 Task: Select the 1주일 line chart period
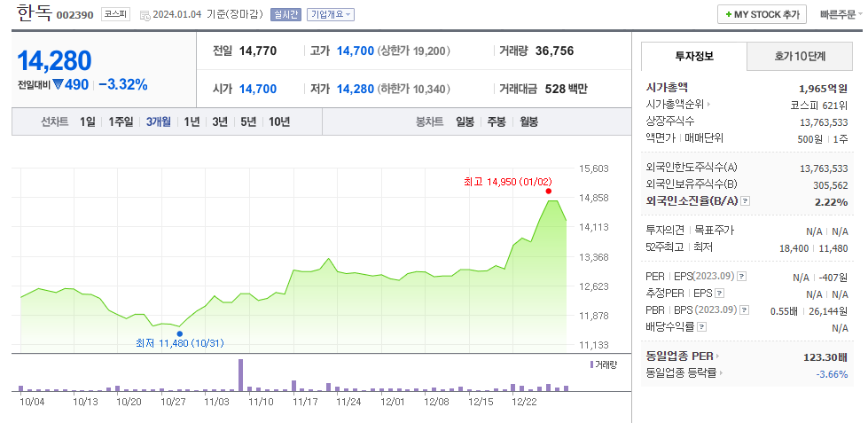121,121
